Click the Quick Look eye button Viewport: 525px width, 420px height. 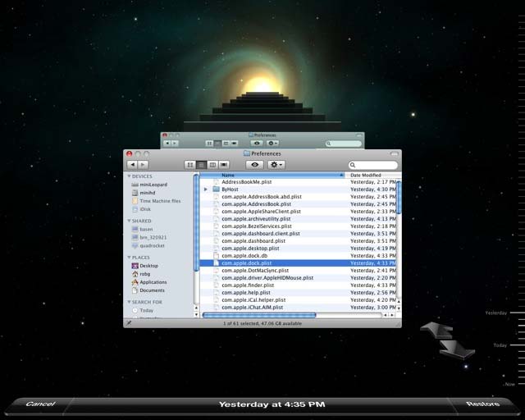tap(254, 165)
